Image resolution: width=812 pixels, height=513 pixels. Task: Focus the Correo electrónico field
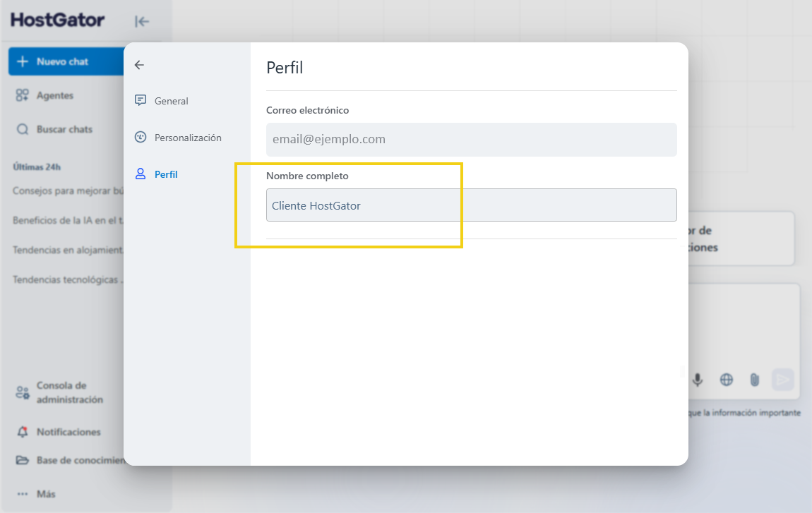(x=471, y=139)
